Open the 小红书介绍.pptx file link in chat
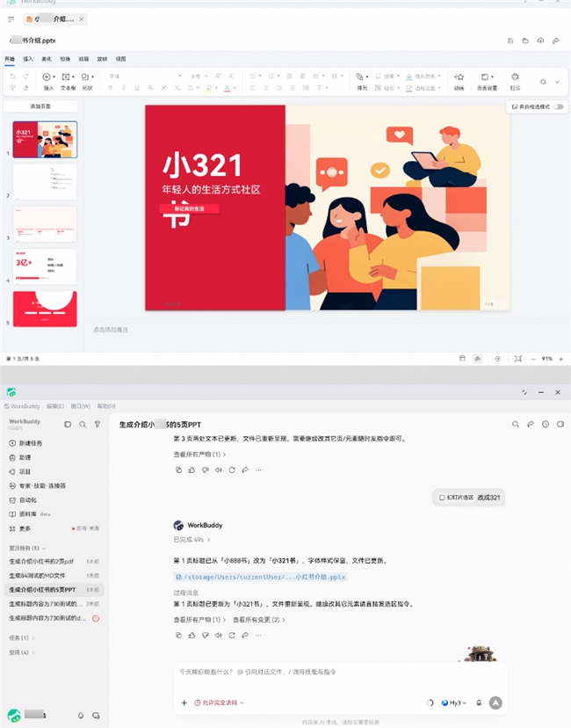Image resolution: width=571 pixels, height=728 pixels. [x=261, y=577]
